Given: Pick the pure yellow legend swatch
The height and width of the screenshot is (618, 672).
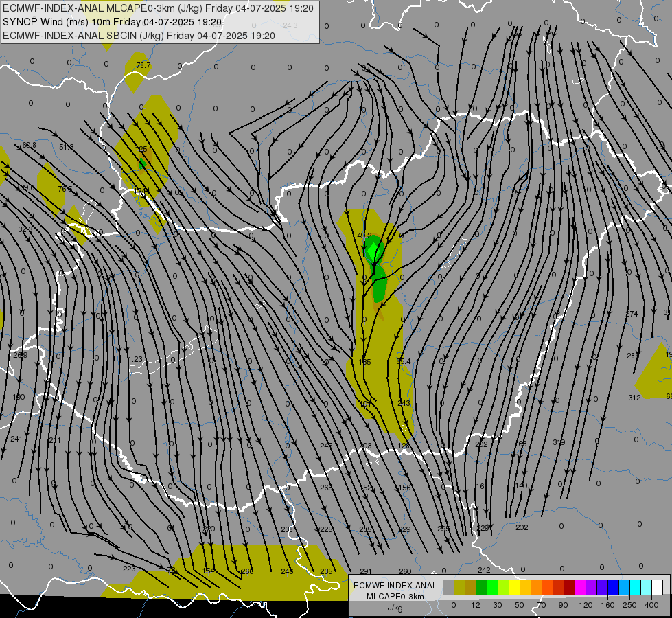Looking at the screenshot, I should [515, 587].
